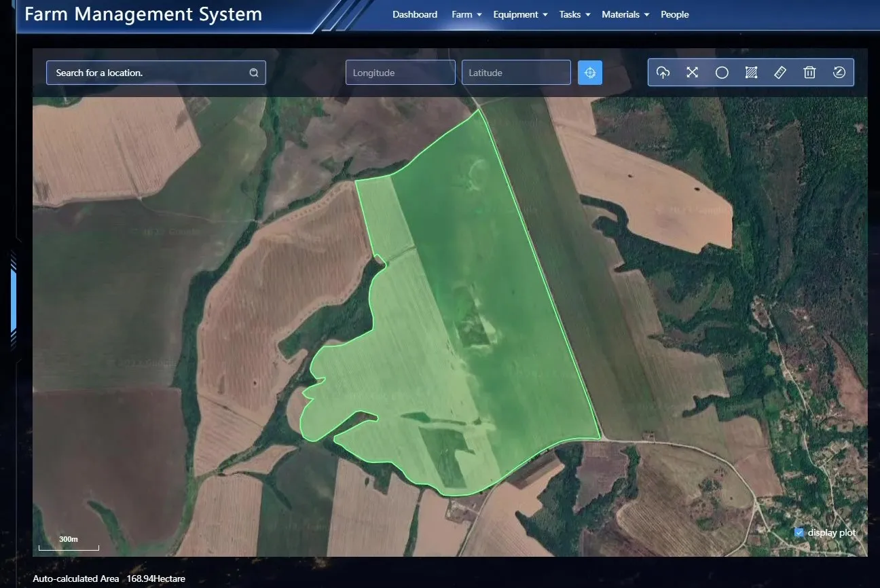Screen dimensions: 880x588
Task: Open the People page
Action: pyautogui.click(x=675, y=14)
